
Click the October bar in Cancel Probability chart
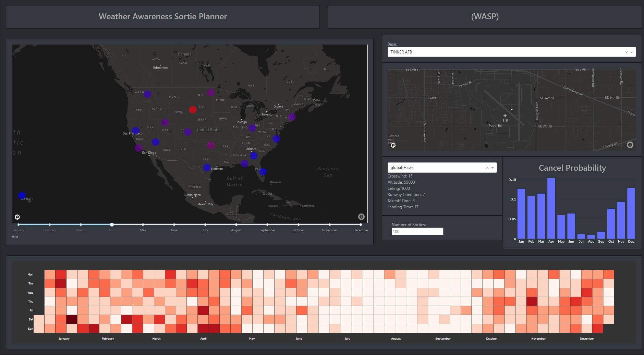[x=611, y=224]
